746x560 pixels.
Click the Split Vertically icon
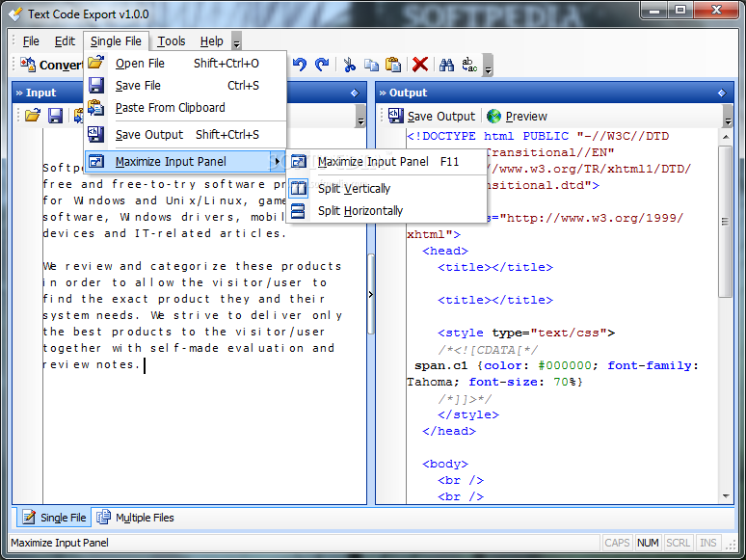[x=299, y=188]
